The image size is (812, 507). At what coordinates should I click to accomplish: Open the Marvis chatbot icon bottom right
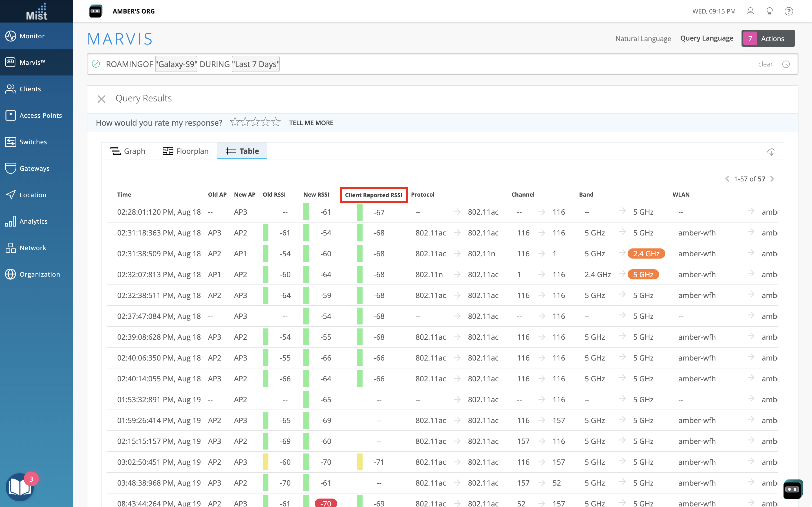[x=793, y=489]
